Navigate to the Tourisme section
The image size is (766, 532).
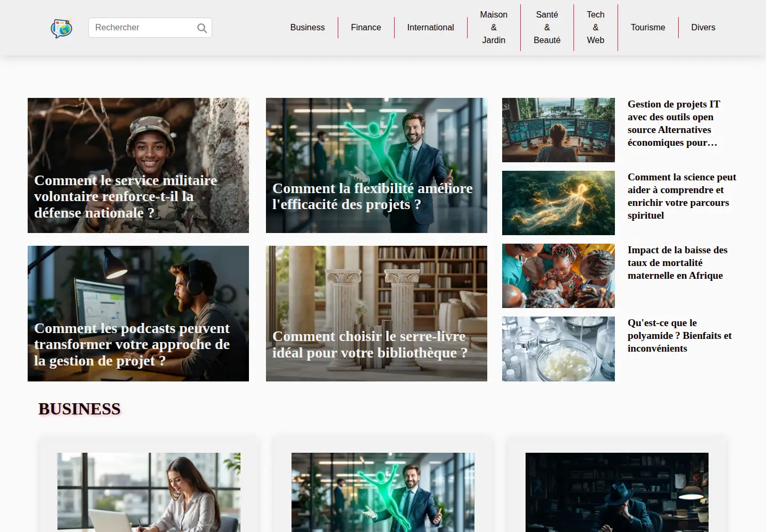(x=648, y=28)
